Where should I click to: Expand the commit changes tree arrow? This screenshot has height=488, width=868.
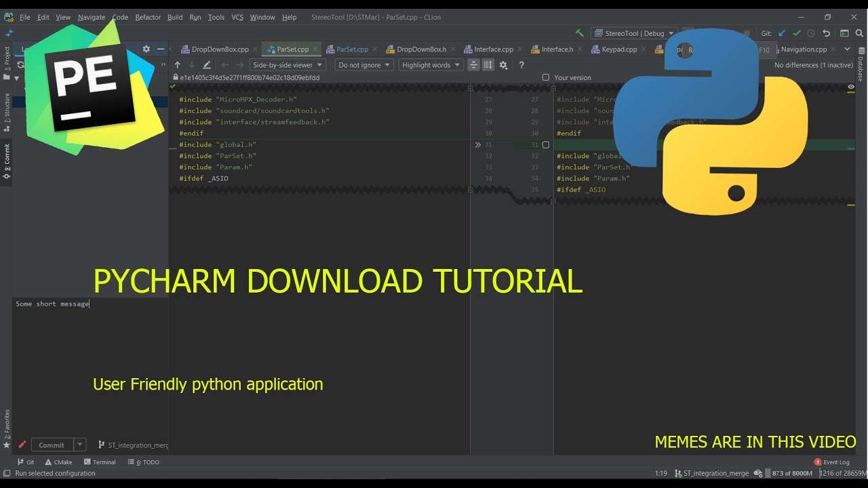pos(17,78)
